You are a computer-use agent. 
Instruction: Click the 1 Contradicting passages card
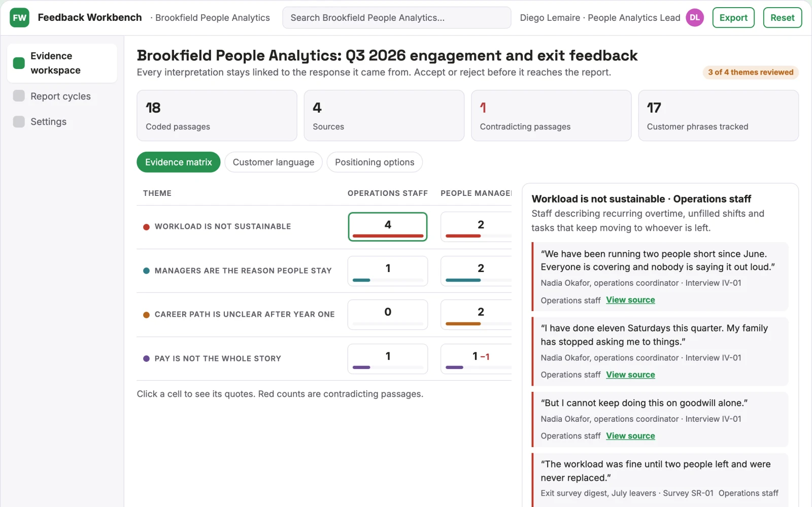pos(551,116)
